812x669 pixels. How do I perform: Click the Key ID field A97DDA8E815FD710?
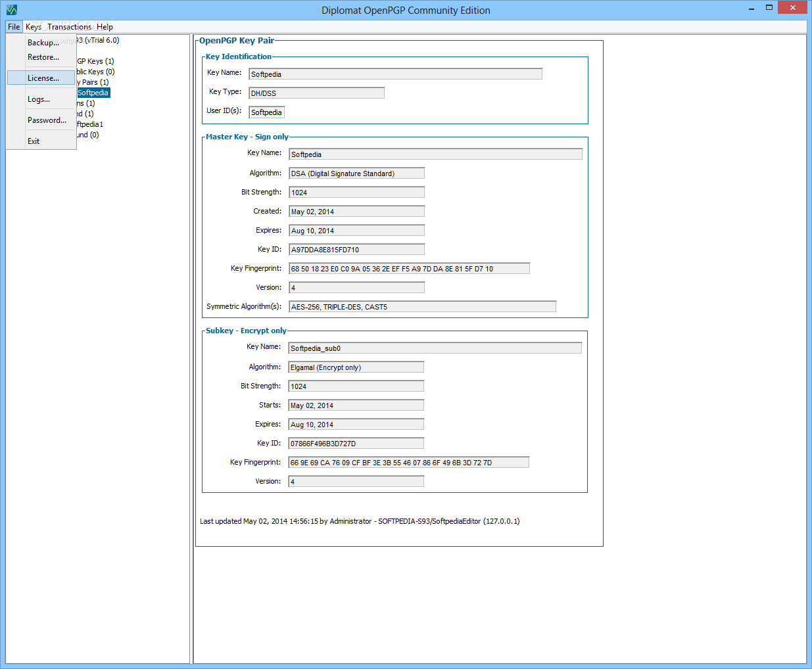[356, 250]
